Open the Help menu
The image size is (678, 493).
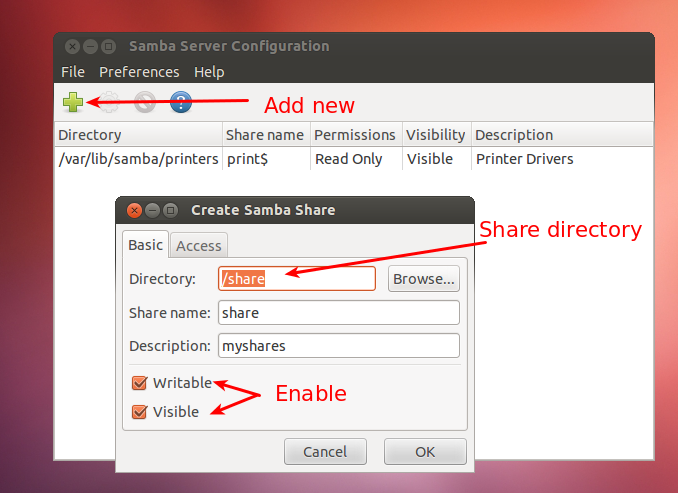coord(209,72)
